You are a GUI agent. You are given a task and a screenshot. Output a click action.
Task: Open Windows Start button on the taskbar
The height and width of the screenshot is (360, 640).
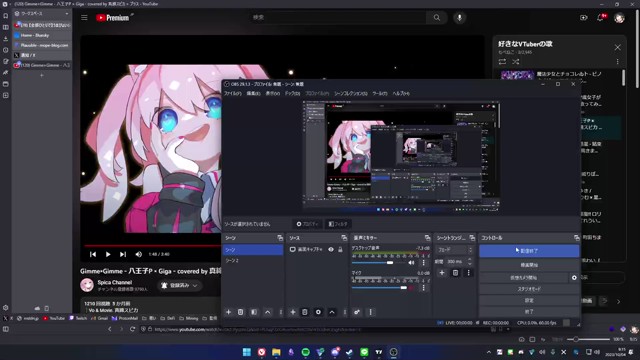(x=247, y=352)
